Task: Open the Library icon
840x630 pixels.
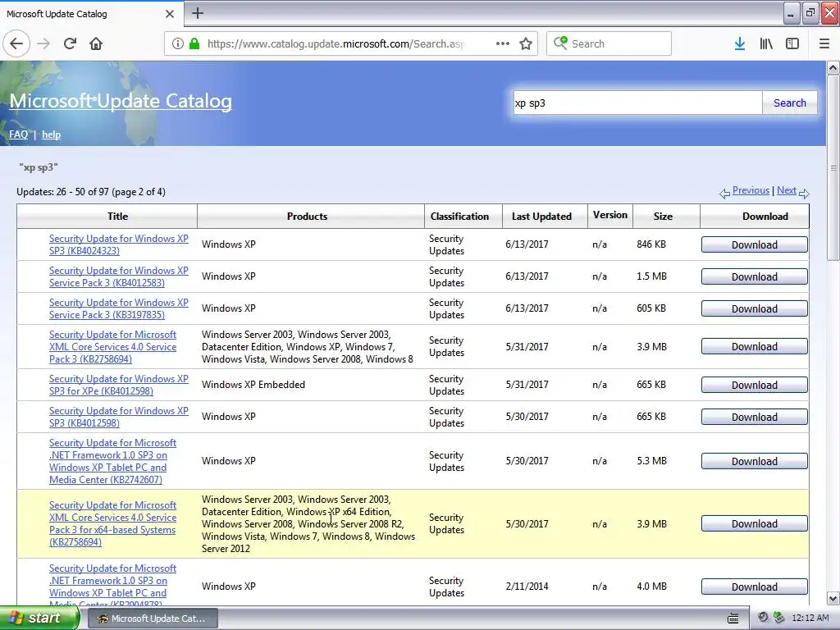Action: pos(766,44)
